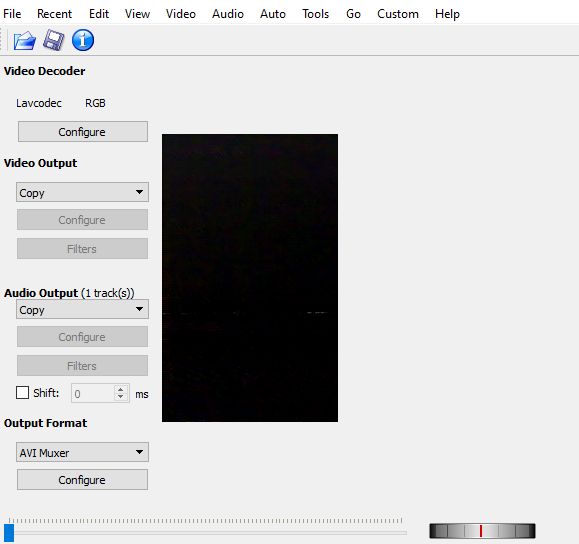Click Configure under Output Format

coord(82,480)
